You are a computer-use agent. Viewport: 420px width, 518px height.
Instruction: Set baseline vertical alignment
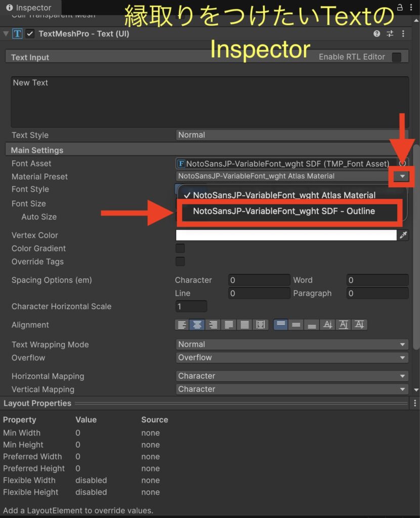[x=327, y=325]
